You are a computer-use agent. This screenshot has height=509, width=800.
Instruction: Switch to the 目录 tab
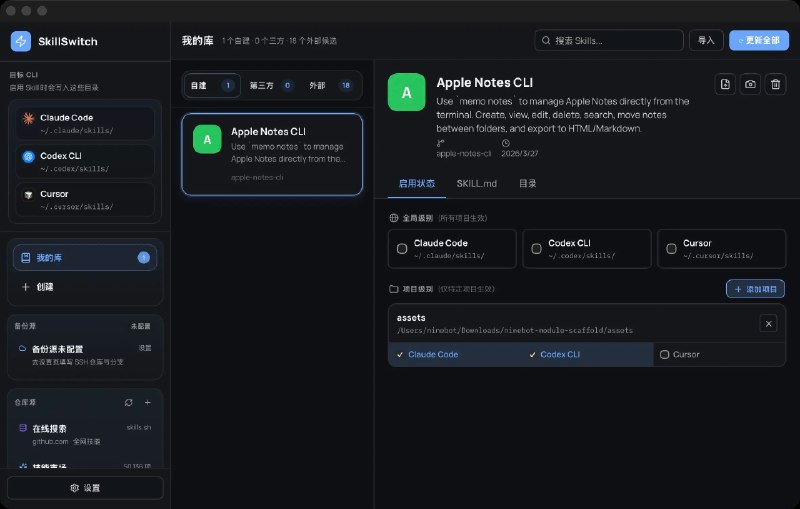[528, 184]
